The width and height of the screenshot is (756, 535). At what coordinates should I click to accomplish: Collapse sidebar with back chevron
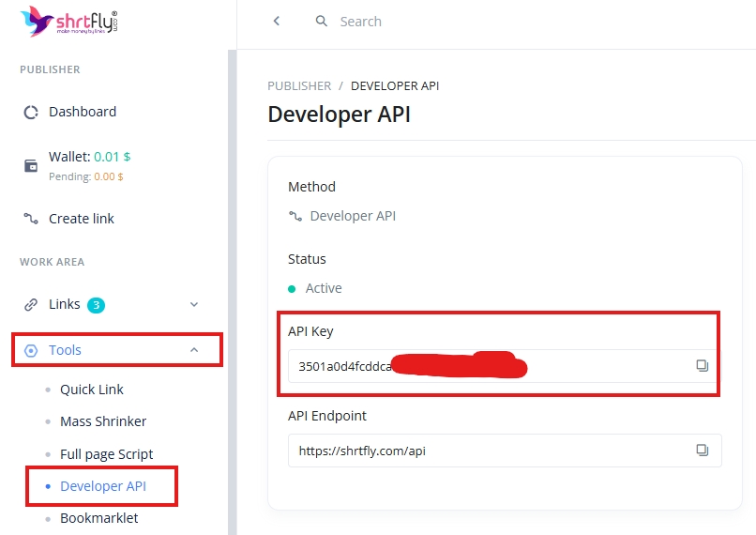[277, 22]
